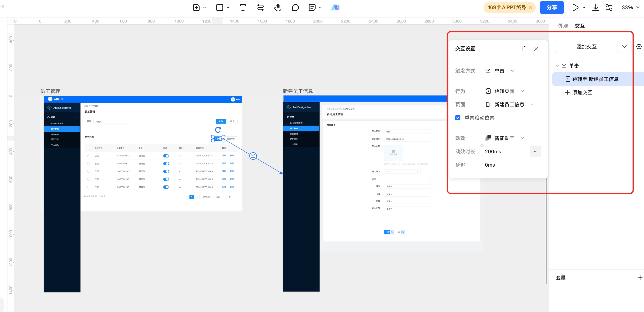The image size is (644, 312).
Task: Expand the insert frame tool options arrow
Action: click(x=205, y=7)
